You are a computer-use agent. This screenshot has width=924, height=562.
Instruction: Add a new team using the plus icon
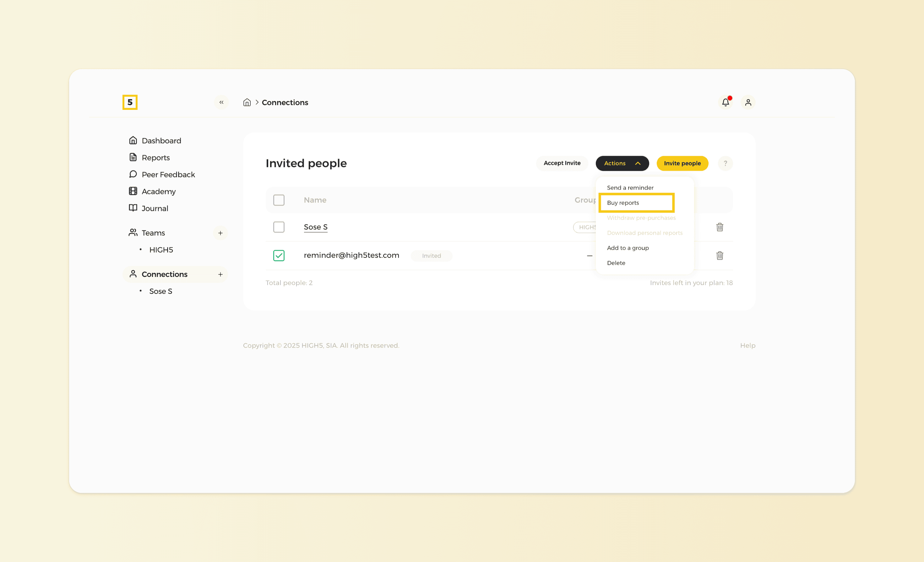pos(220,233)
